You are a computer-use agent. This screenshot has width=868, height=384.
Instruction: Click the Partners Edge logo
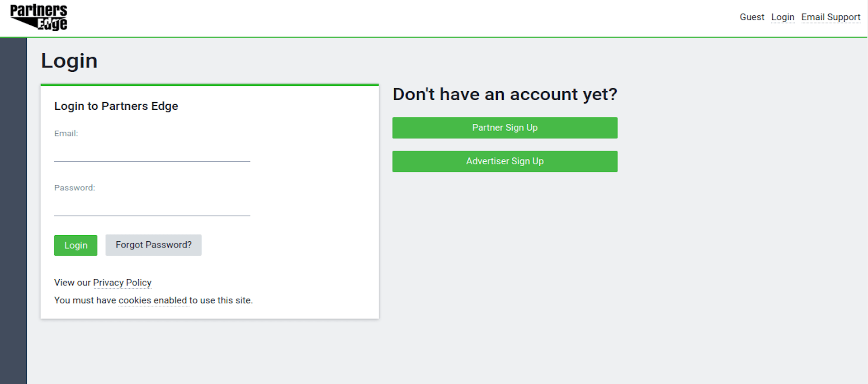[38, 17]
